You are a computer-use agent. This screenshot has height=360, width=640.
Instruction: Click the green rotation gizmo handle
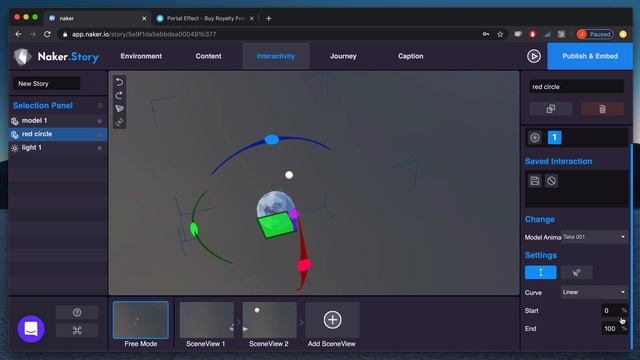pyautogui.click(x=194, y=229)
